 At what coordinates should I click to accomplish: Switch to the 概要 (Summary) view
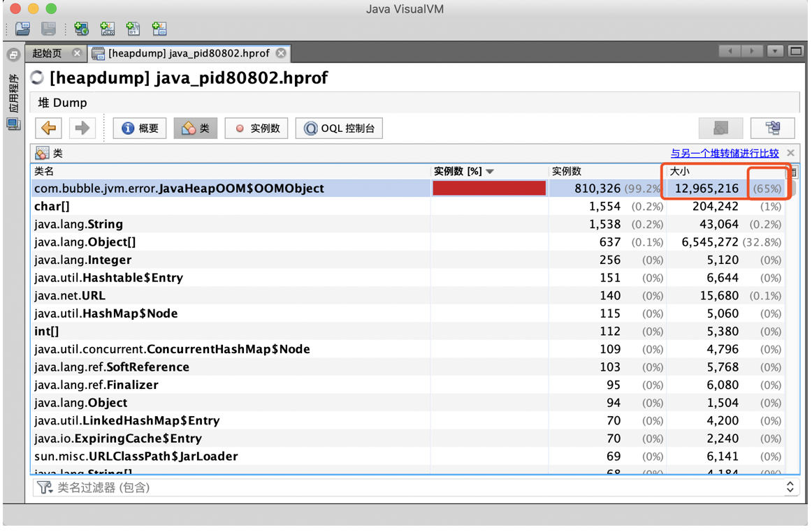tap(140, 128)
